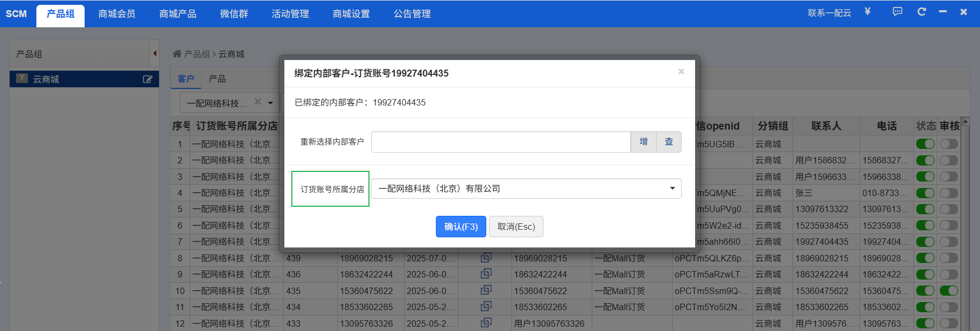The height and width of the screenshot is (331, 980).
Task: Click copy icon in row 10
Action: coord(486,290)
